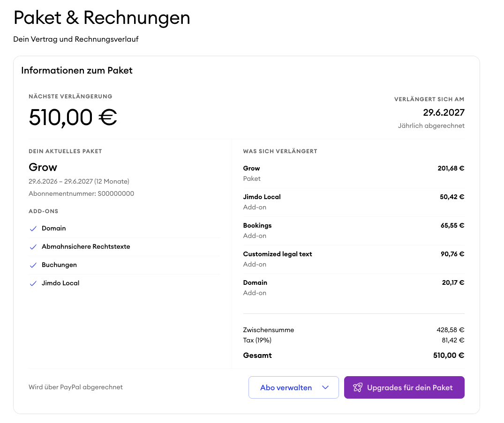
Task: Select the Buchungen add-on text
Action: pos(59,265)
